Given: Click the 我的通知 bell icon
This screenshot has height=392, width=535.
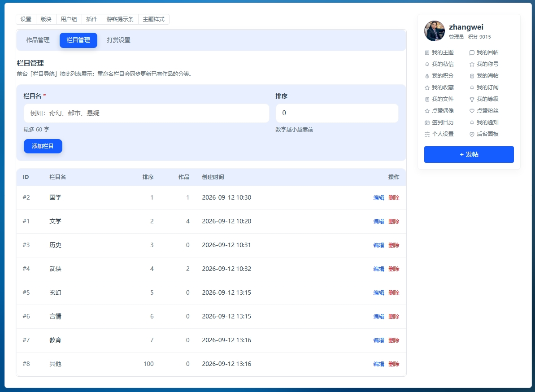Looking at the screenshot, I should click(472, 122).
